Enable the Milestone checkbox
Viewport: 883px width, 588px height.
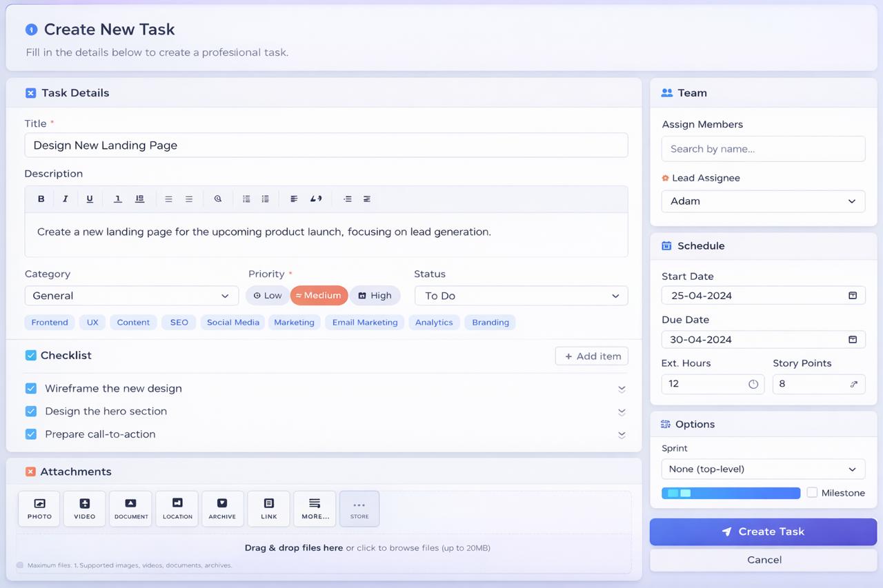click(812, 492)
